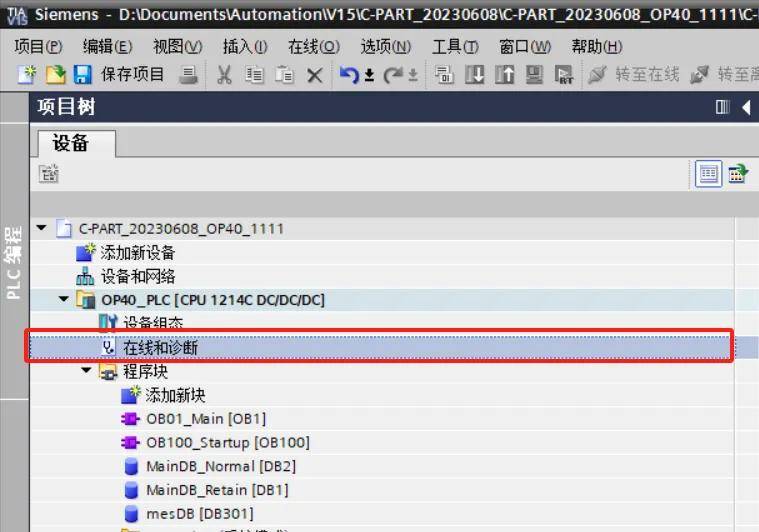Open the 工具(T) menu
Screen dimensions: 759x532
point(455,46)
